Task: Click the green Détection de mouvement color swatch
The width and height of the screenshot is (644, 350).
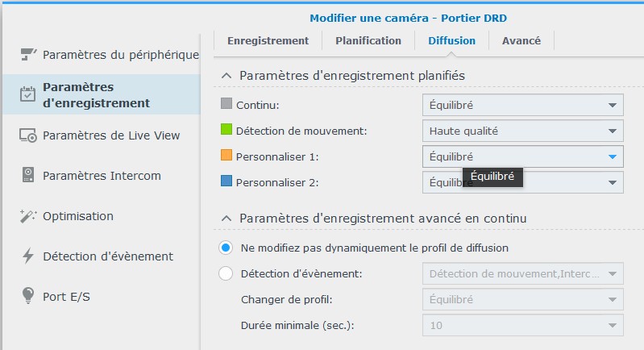Action: [x=226, y=130]
